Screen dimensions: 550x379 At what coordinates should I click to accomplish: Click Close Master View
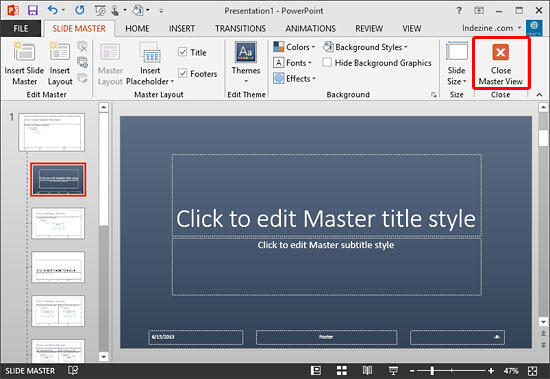501,64
